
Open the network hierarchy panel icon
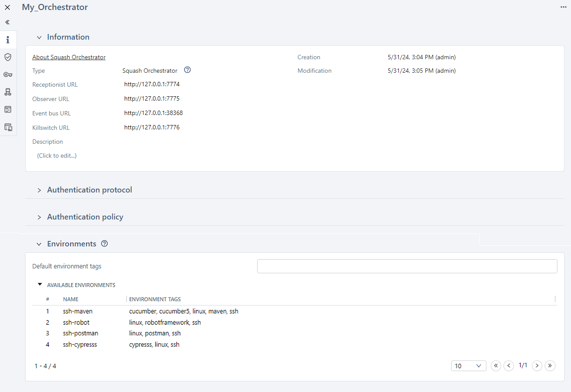point(8,91)
